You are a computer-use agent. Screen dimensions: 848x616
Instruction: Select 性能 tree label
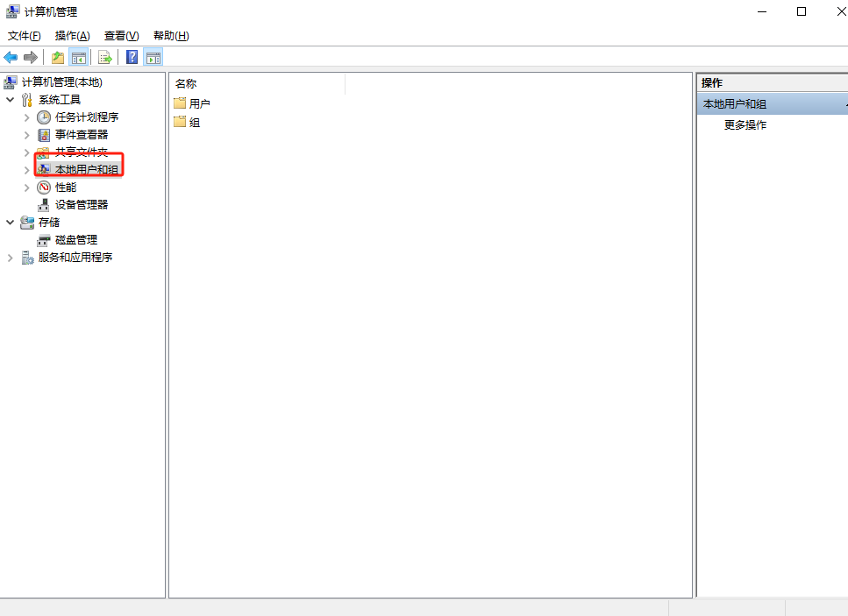(x=66, y=188)
